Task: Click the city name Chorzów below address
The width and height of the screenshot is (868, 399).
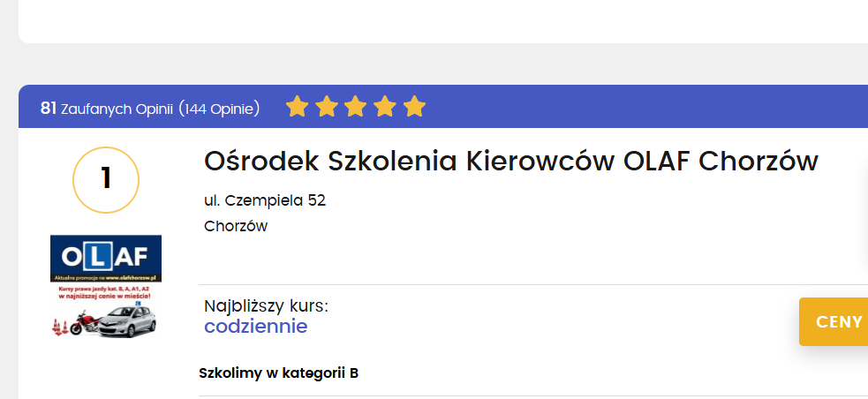Action: click(236, 226)
